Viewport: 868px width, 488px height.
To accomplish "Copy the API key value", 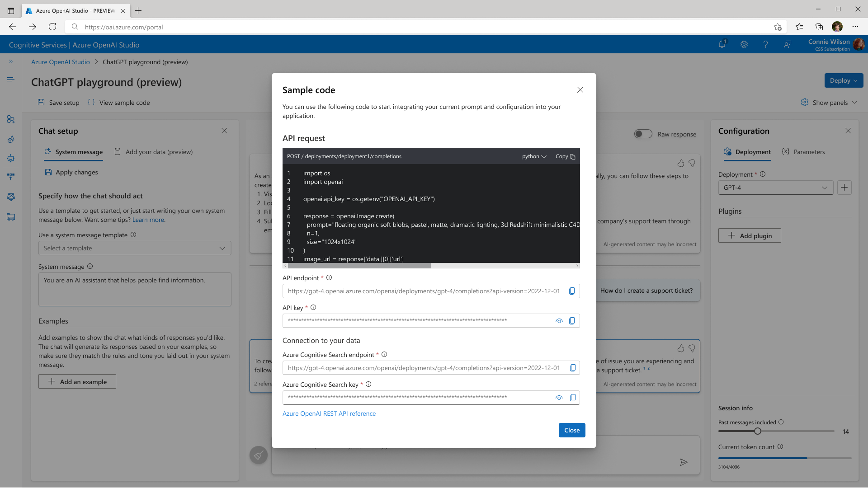I will pos(572,321).
